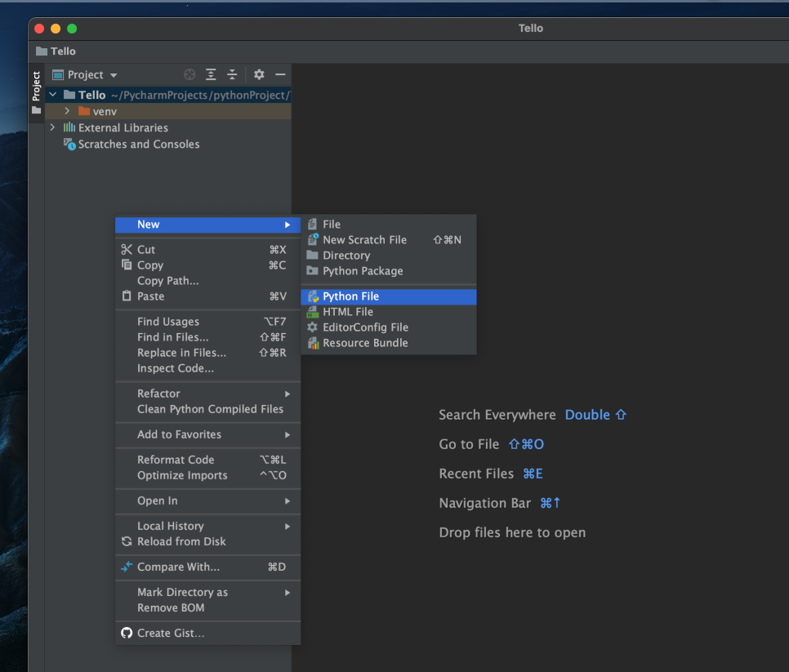Click the Python Package folder icon

pos(313,270)
